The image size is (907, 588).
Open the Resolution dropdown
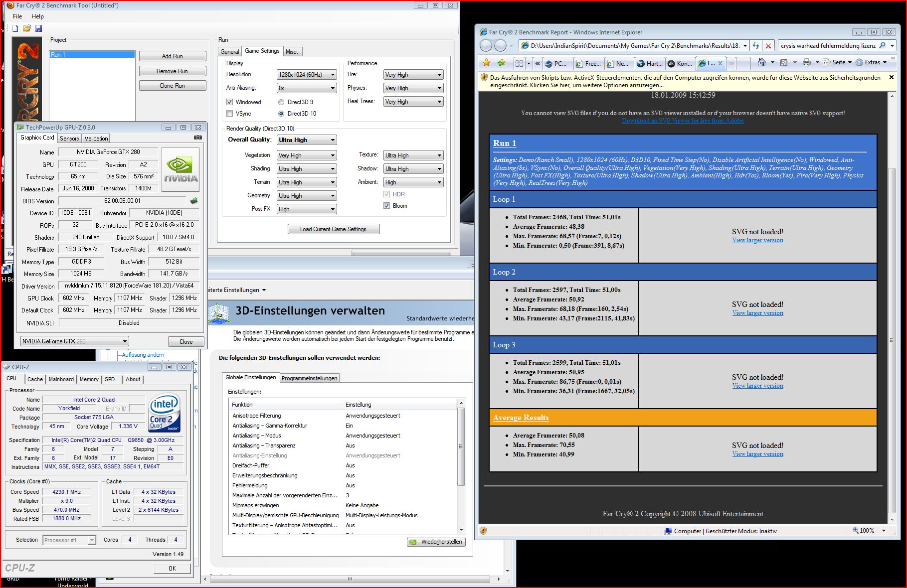pyautogui.click(x=307, y=75)
